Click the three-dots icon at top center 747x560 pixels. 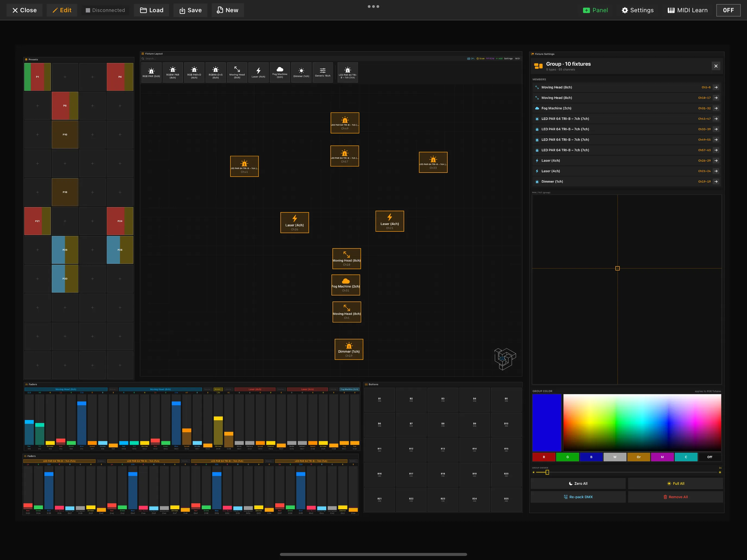tap(373, 7)
